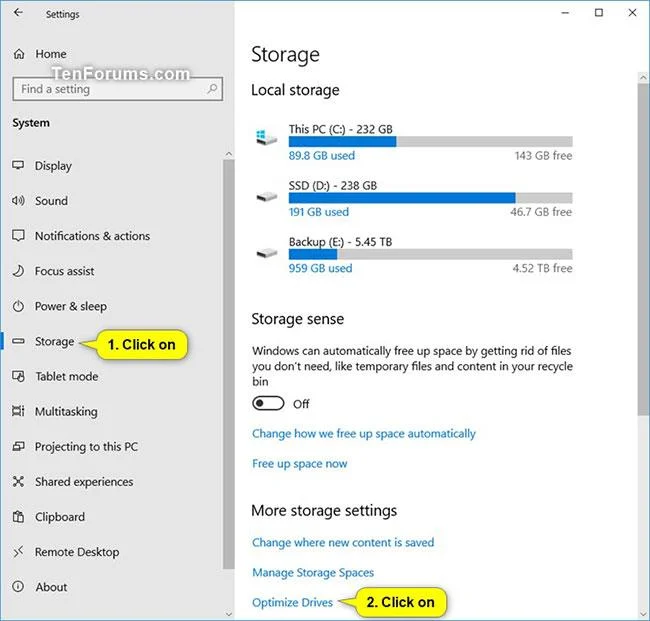Viewport: 650px width, 621px height.
Task: Click sidebar scrollbar down arrow
Action: click(229, 614)
